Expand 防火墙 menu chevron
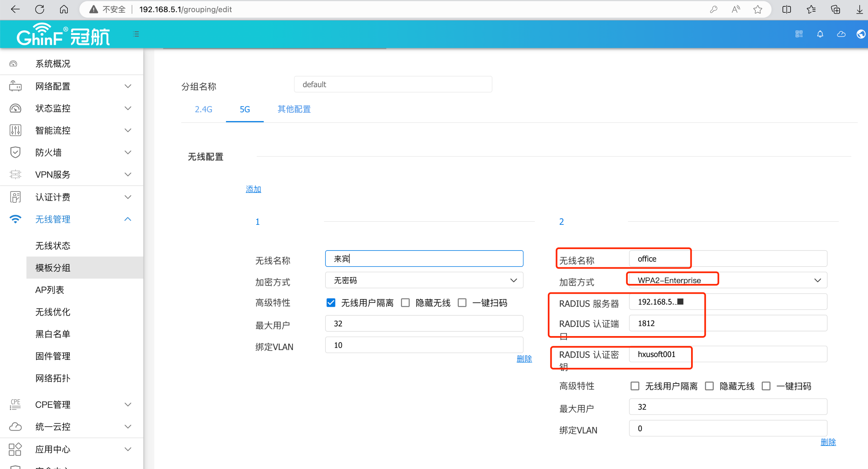The height and width of the screenshot is (469, 868). pyautogui.click(x=128, y=152)
